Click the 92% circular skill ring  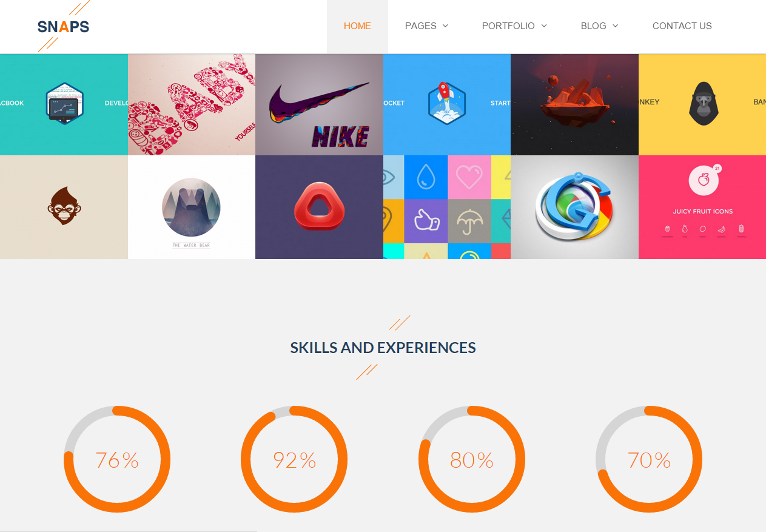(x=294, y=459)
